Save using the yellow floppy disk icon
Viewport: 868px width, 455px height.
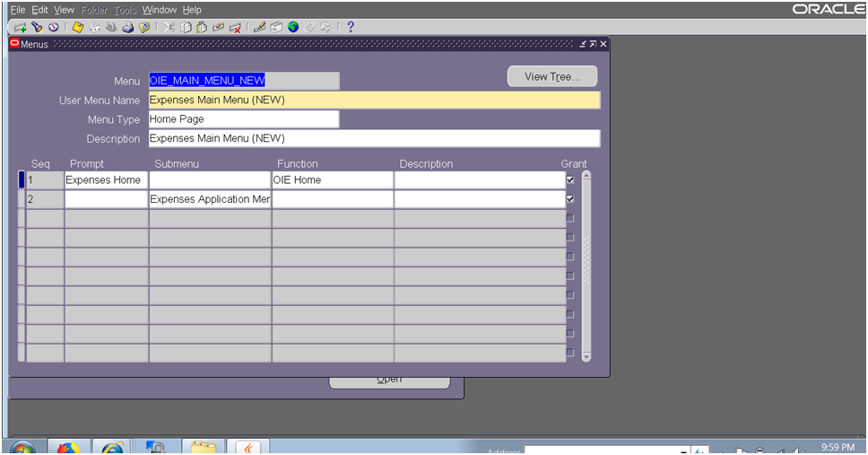(78, 27)
